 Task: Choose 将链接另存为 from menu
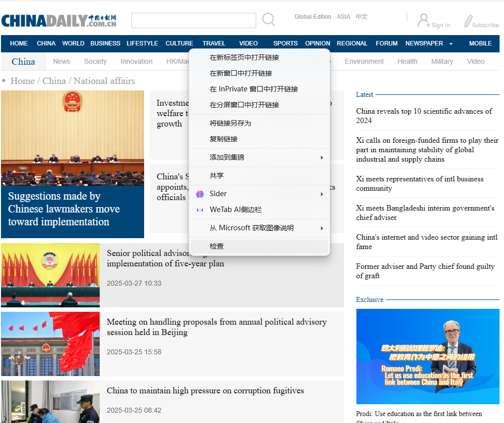[x=259, y=123]
